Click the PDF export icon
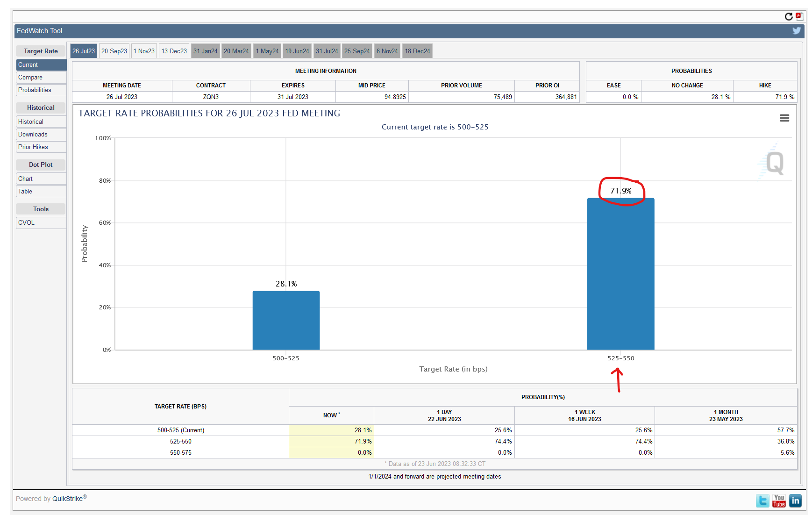 [x=799, y=16]
